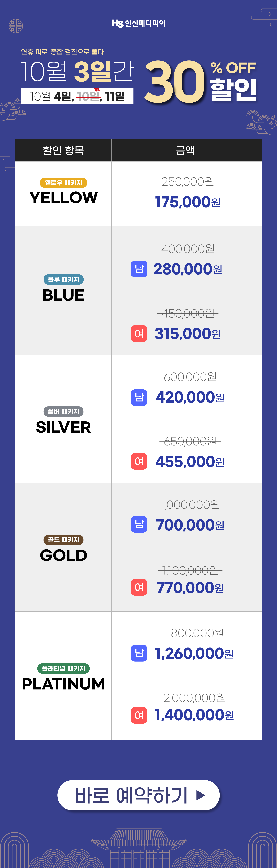Click the female 여 badge beside 455,000원

click(139, 461)
